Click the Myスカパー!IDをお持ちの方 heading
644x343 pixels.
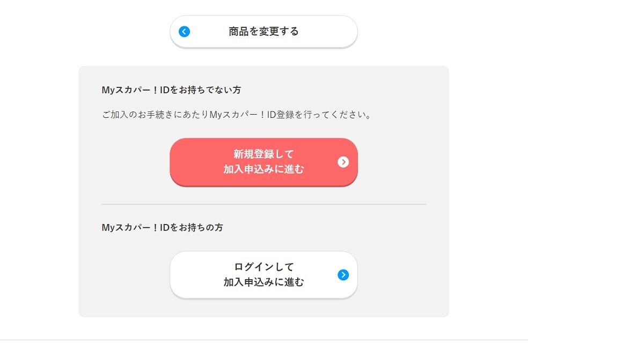point(163,227)
